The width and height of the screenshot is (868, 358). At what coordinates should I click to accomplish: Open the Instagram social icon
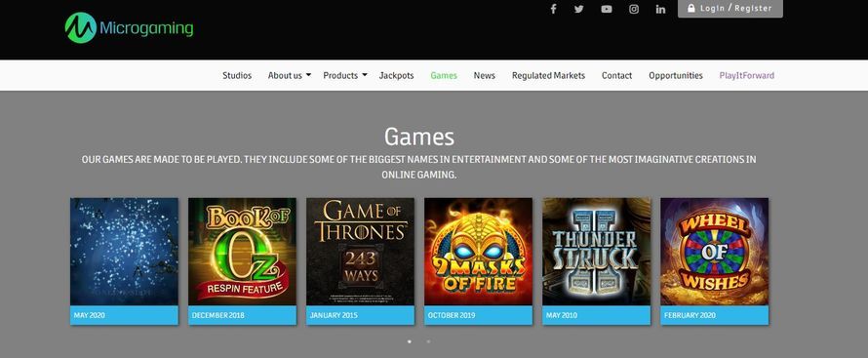[634, 9]
